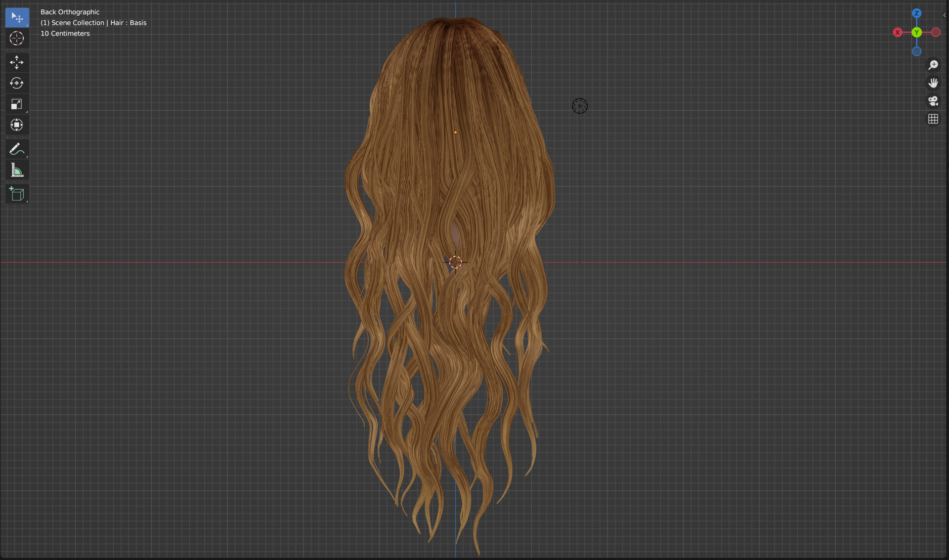Select the Add Cube tool
Viewport: 949px width, 560px height.
click(x=17, y=194)
